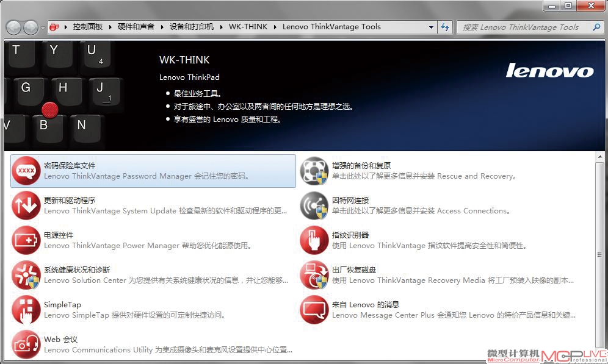Open 指纹识别器 entry title
The width and height of the screenshot is (608, 364).
[350, 235]
